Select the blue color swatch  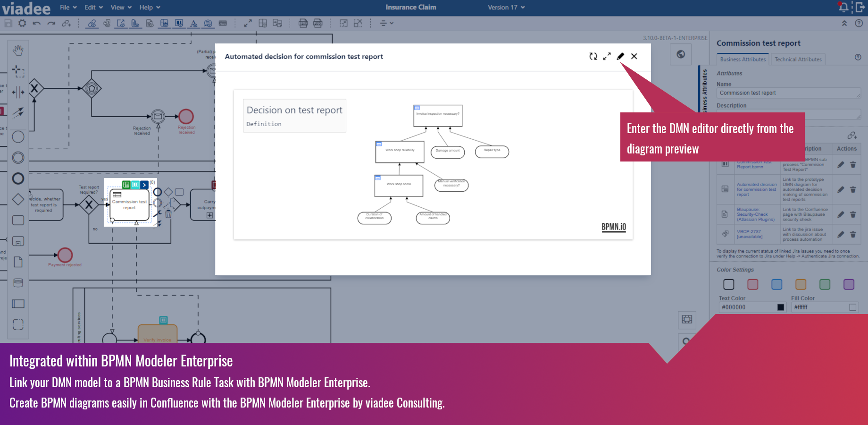[x=777, y=284]
